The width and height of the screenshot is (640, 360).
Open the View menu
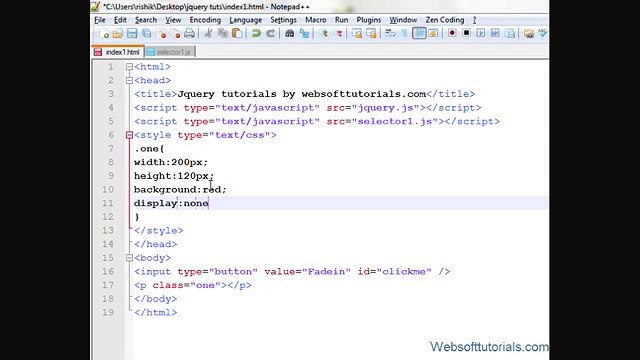coord(173,20)
